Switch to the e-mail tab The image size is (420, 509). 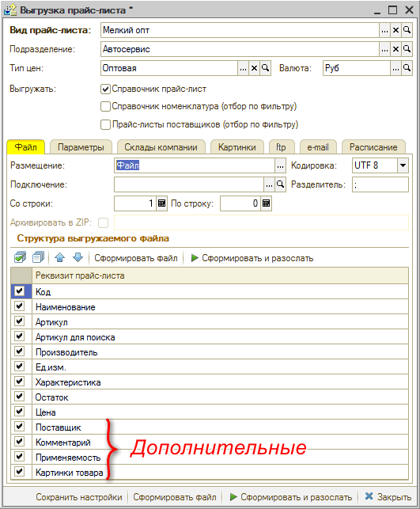click(318, 147)
